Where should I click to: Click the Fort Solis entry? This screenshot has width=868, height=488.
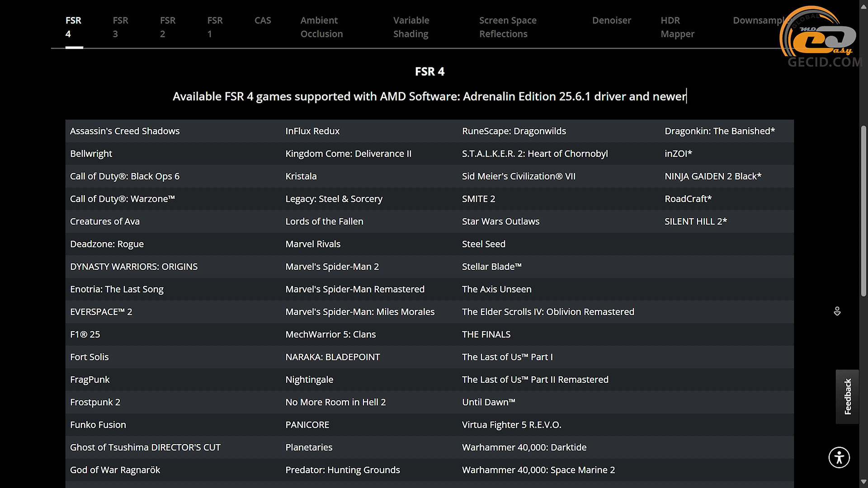[x=90, y=357]
